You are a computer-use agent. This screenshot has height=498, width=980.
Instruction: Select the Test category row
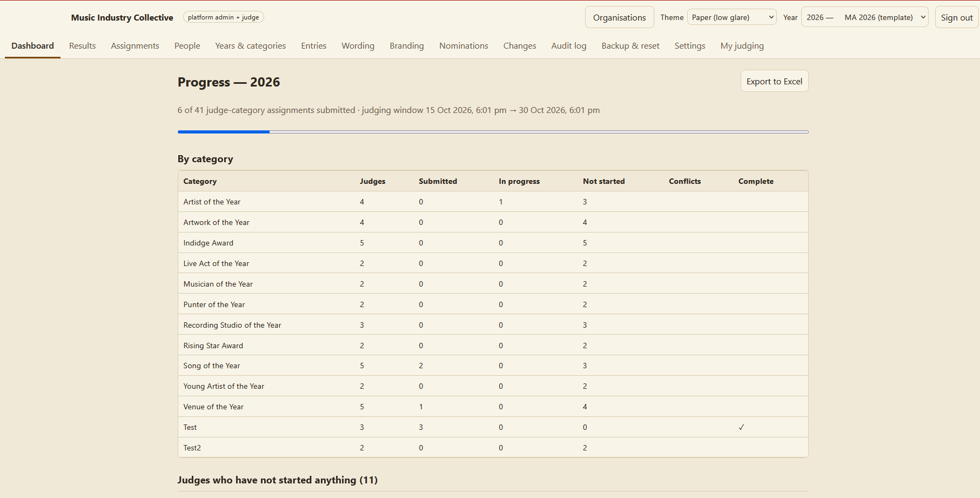[x=493, y=427]
